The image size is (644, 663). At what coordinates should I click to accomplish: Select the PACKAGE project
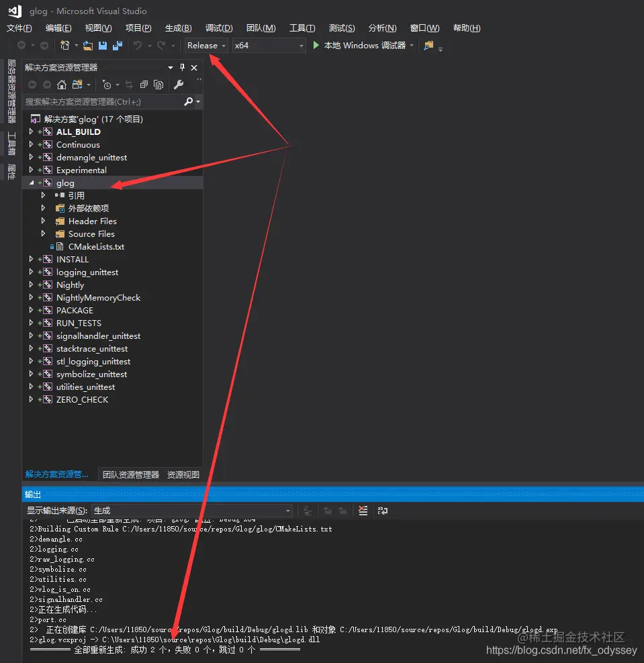pyautogui.click(x=75, y=310)
